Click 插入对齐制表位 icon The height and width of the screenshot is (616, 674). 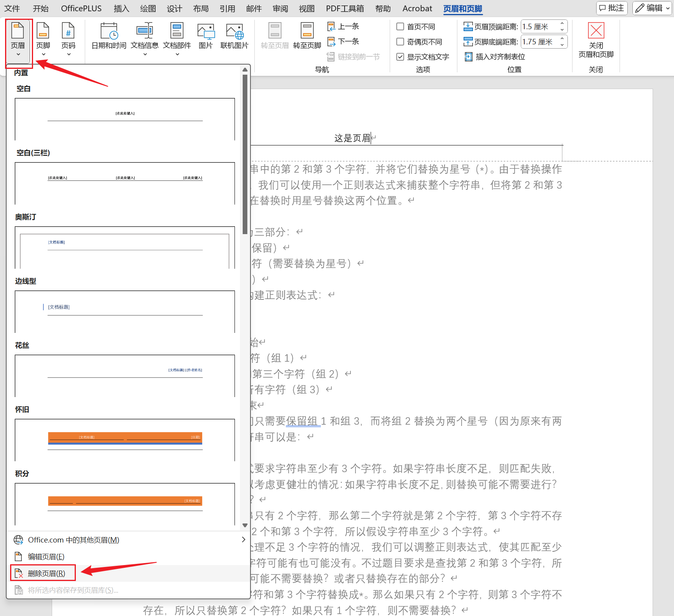[469, 57]
